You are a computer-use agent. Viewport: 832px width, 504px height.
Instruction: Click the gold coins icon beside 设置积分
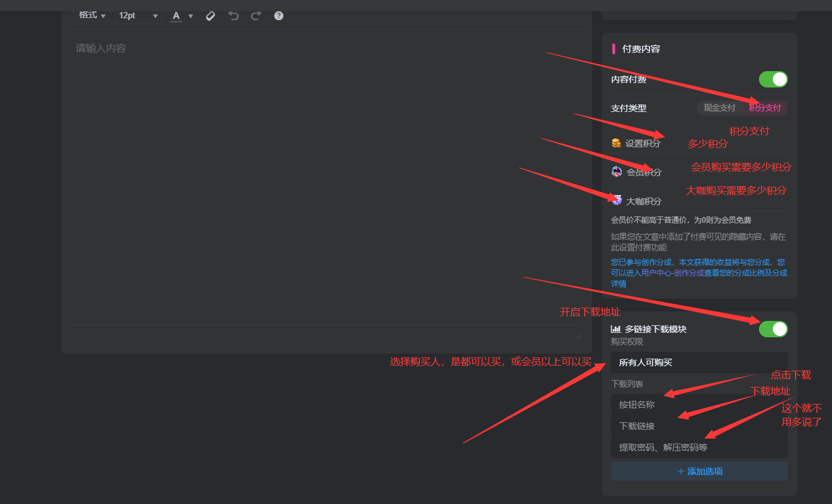click(616, 143)
